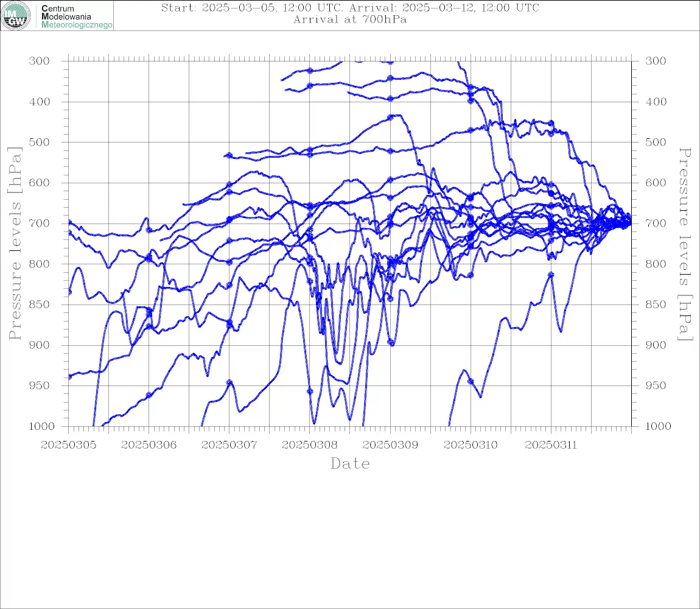Click the left axis 850 label
The width and height of the screenshot is (700, 609).
40,304
